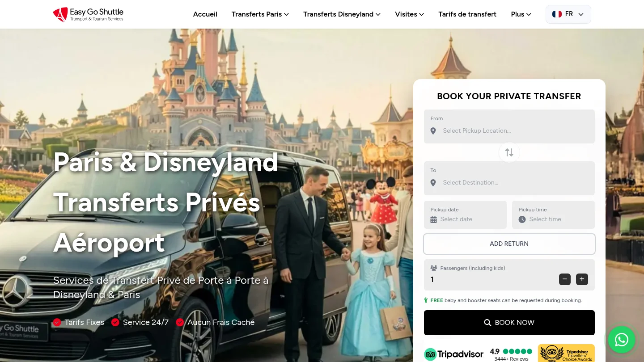The image size is (644, 362).
Task: Click the ADD RETURN button
Action: pyautogui.click(x=509, y=244)
